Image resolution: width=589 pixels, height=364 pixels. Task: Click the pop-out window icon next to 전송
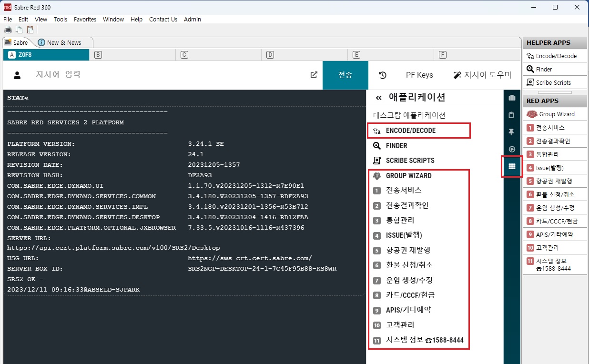click(x=314, y=75)
